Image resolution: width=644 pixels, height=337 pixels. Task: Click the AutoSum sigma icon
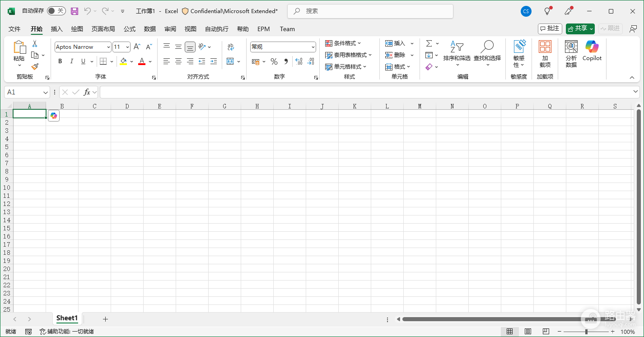coord(429,43)
